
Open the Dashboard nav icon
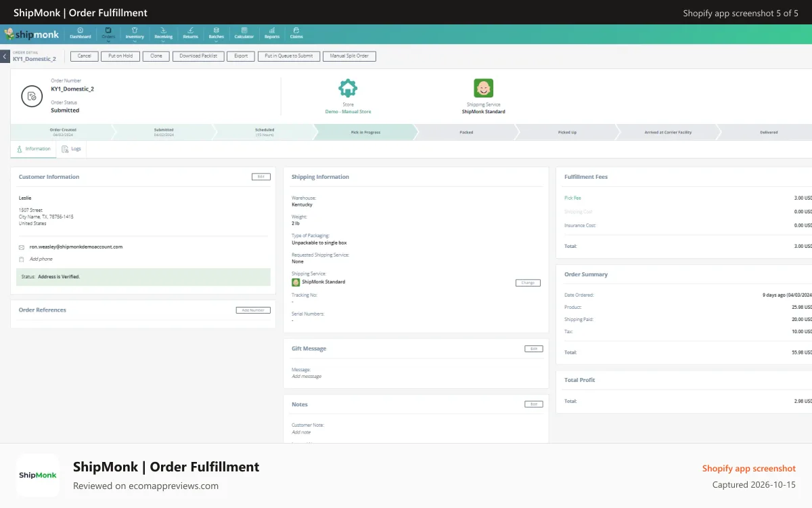click(81, 30)
